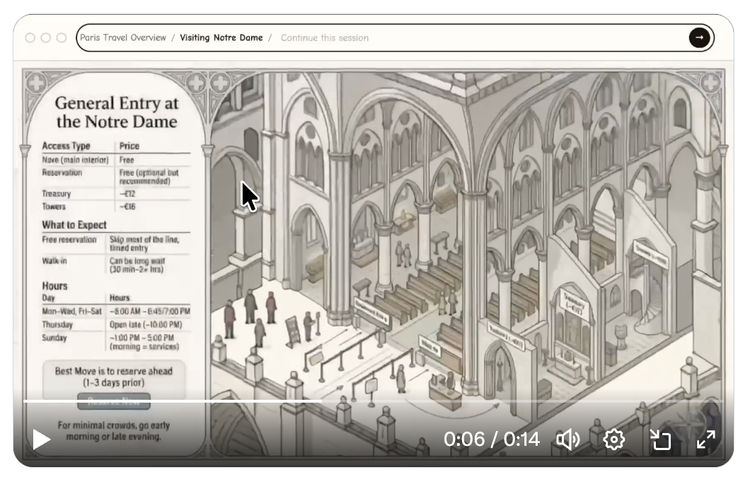The width and height of the screenshot is (750, 484).
Task: Click the General Entry heading
Action: 116,112
